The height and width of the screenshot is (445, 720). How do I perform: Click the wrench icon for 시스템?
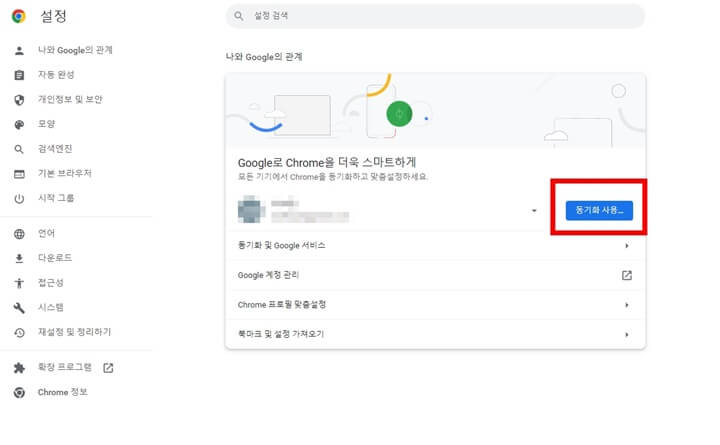click(19, 308)
